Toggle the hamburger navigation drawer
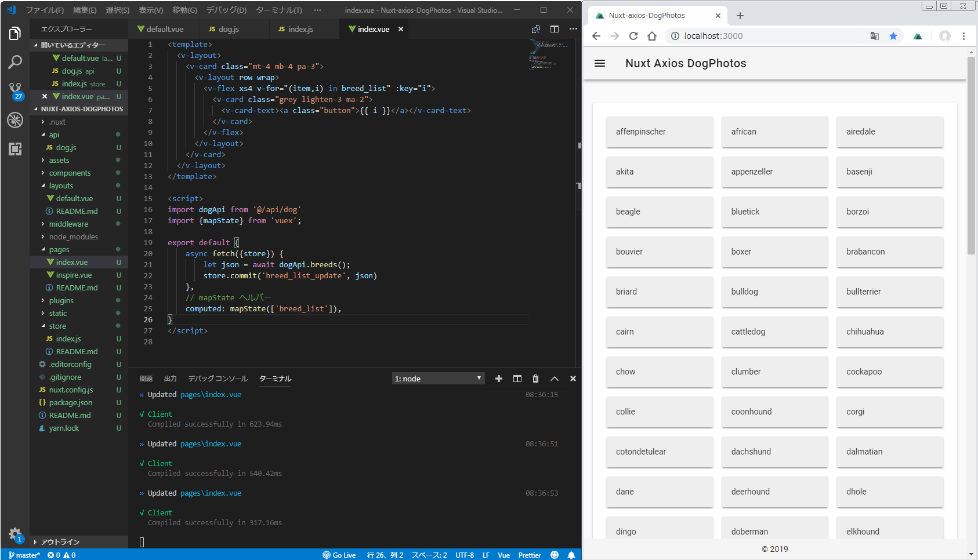This screenshot has width=978, height=560. coord(600,63)
